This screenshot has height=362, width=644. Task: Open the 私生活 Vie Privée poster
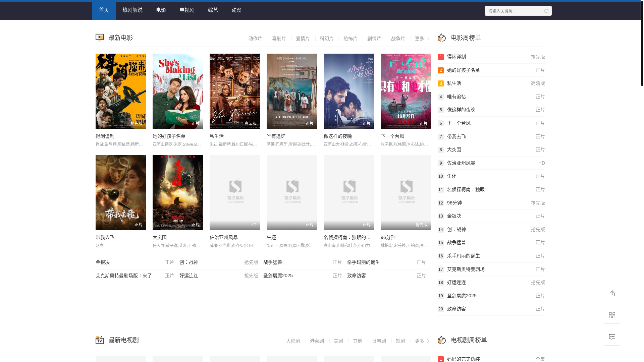[x=235, y=91]
